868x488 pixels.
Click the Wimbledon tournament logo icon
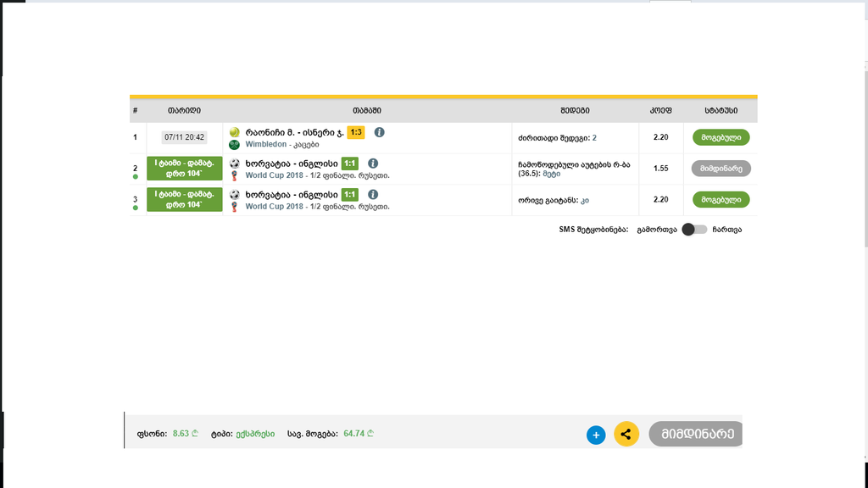234,144
